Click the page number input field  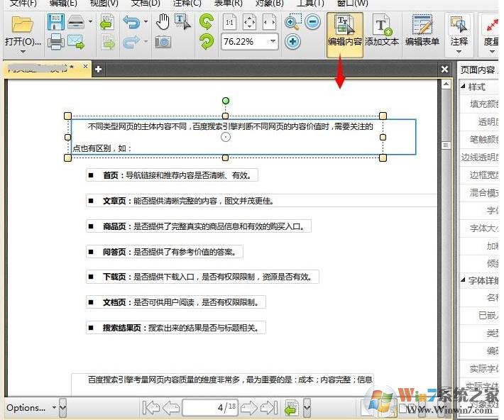(210, 407)
